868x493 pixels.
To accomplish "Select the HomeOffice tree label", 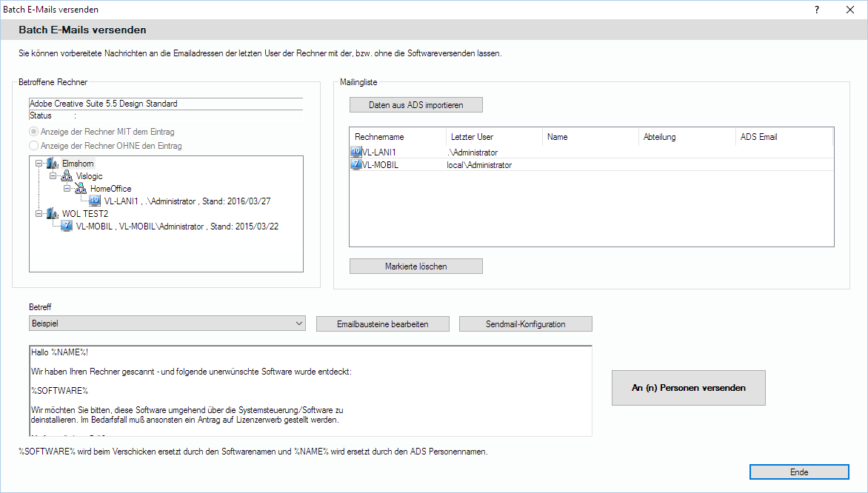I will (x=110, y=189).
